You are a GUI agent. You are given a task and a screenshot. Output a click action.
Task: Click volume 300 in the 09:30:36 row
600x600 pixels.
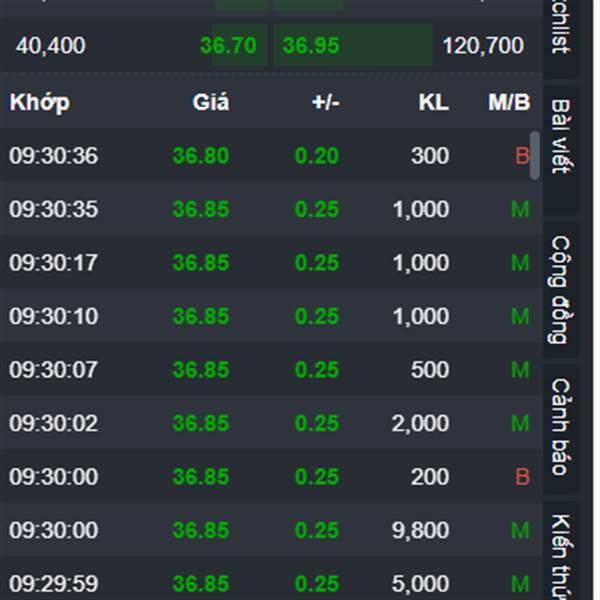point(430,156)
